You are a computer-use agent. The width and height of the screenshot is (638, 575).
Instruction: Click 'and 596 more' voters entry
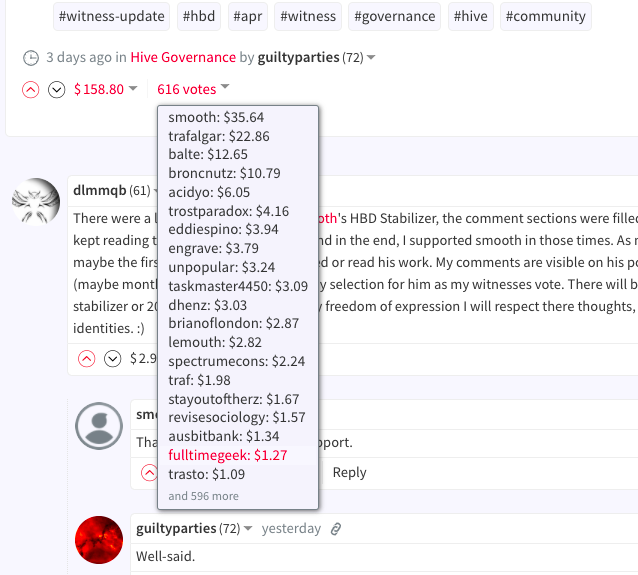coord(203,496)
